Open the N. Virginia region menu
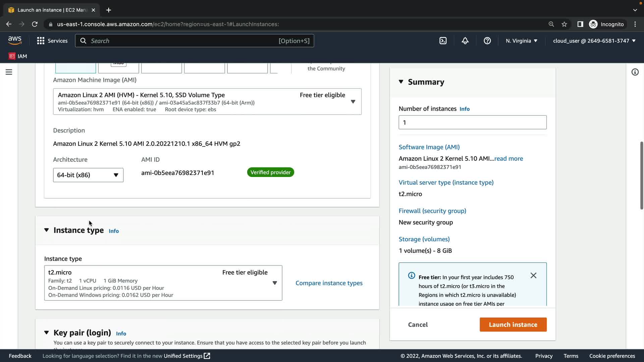The image size is (644, 362). tap(521, 41)
